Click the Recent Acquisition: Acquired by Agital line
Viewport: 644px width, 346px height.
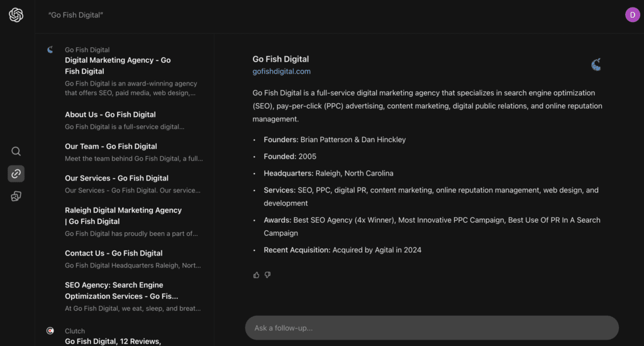point(343,250)
